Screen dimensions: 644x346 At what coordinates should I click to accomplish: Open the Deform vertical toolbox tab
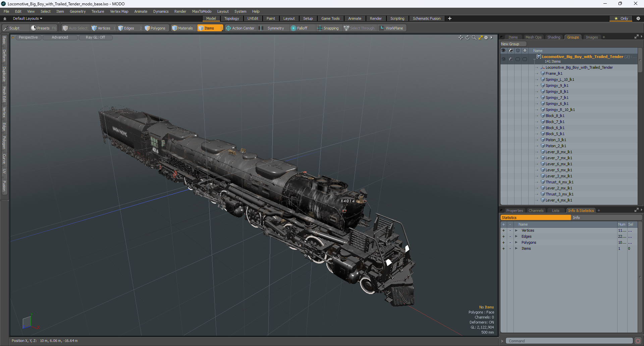[4, 56]
